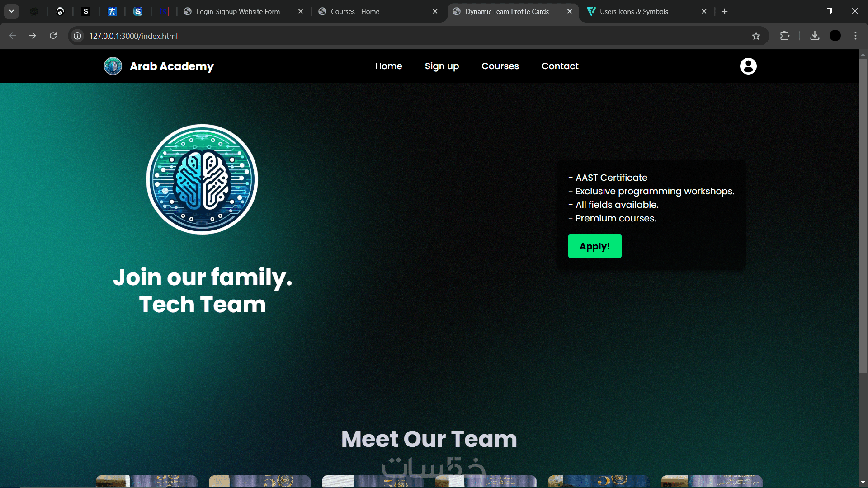This screenshot has height=488, width=868.
Task: Reload the current page
Action: pyautogui.click(x=53, y=36)
